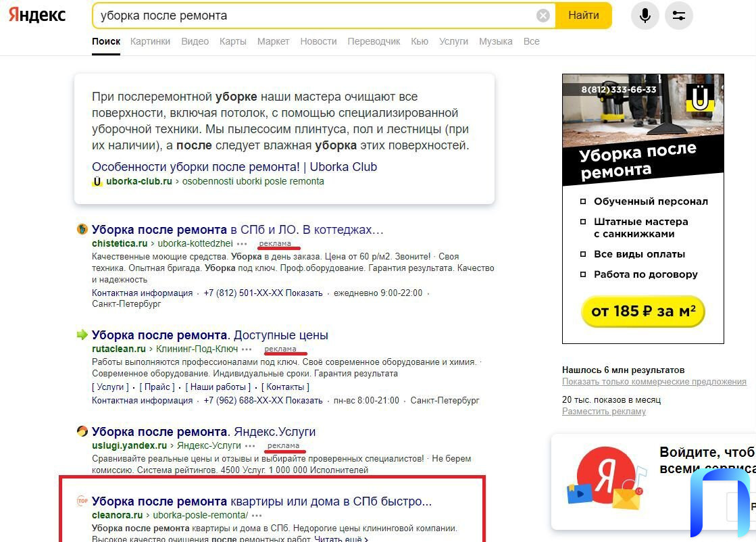Click inside the search input field
Viewport: 756px width, 542px height.
click(311, 16)
